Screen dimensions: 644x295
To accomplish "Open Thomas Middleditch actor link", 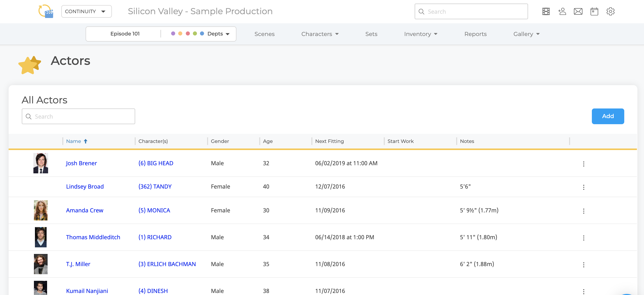I will pyautogui.click(x=93, y=237).
